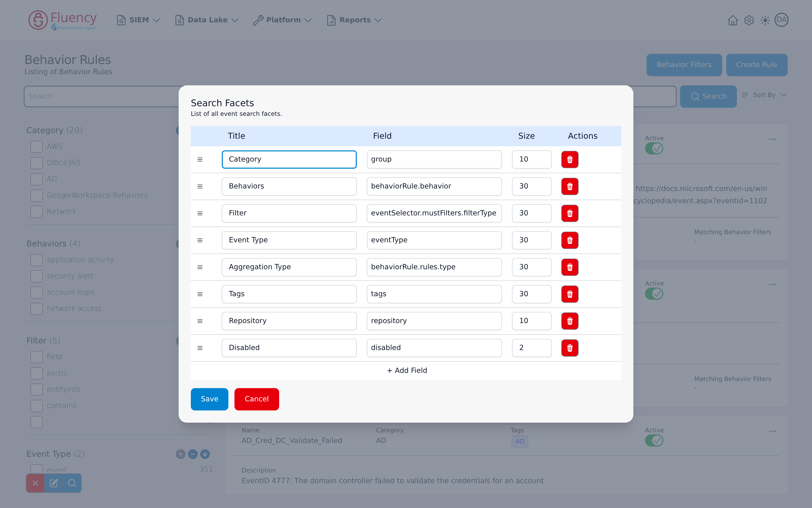
Task: Click drag handle of Category row
Action: click(x=200, y=159)
